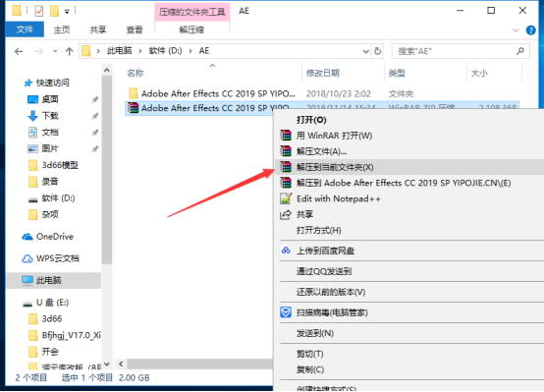The width and height of the screenshot is (544, 392).
Task: Switch to the 查看 ribbon tab
Action: [x=135, y=29]
